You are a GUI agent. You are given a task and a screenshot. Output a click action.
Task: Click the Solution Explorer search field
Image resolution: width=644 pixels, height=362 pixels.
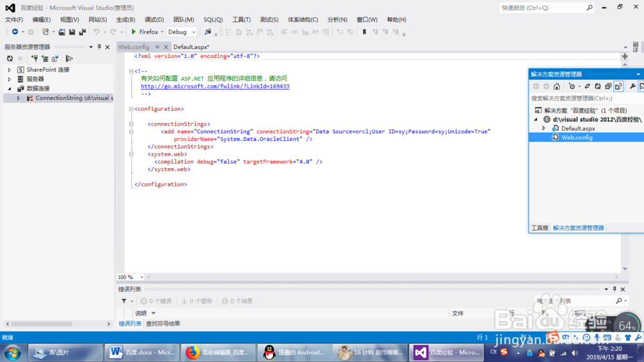[x=587, y=98]
